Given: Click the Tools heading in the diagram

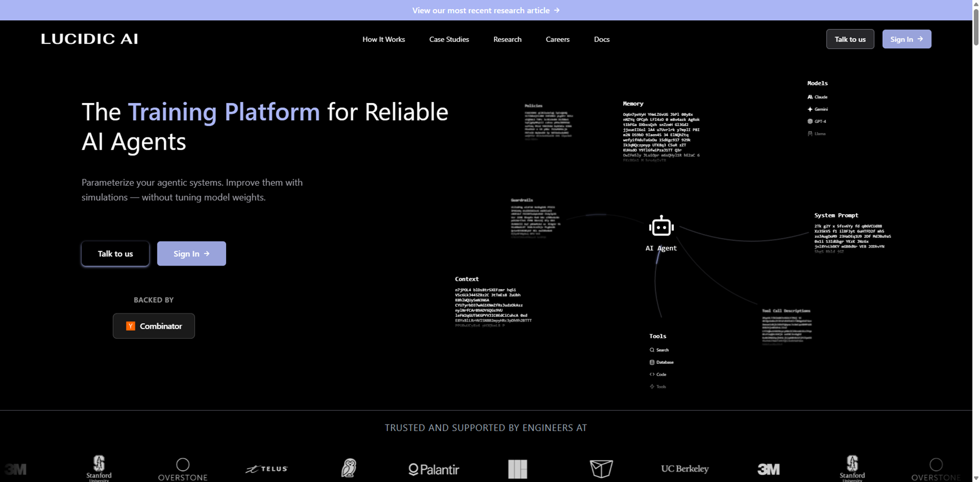Looking at the screenshot, I should (x=658, y=336).
